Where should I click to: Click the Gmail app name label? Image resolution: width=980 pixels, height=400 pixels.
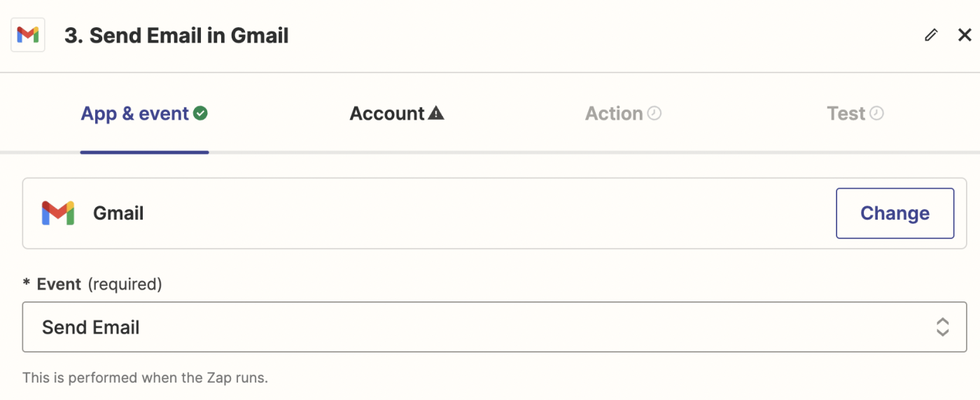[118, 213]
